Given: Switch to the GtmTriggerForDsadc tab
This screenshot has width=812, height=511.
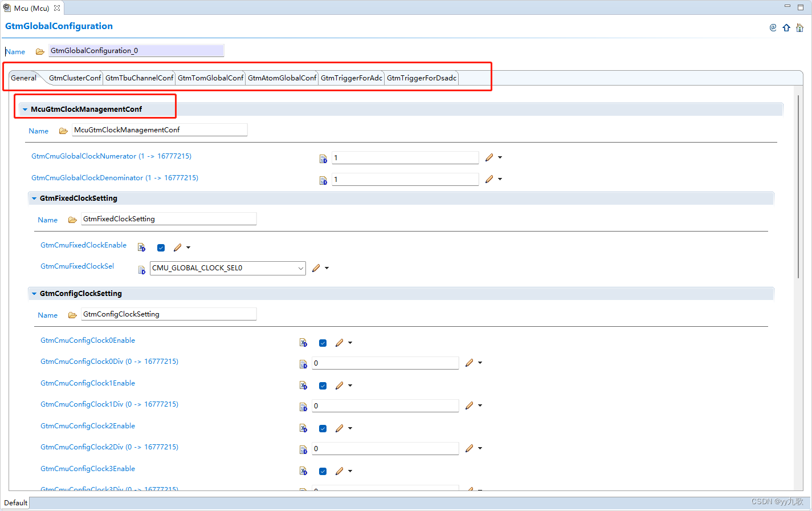Looking at the screenshot, I should 422,78.
